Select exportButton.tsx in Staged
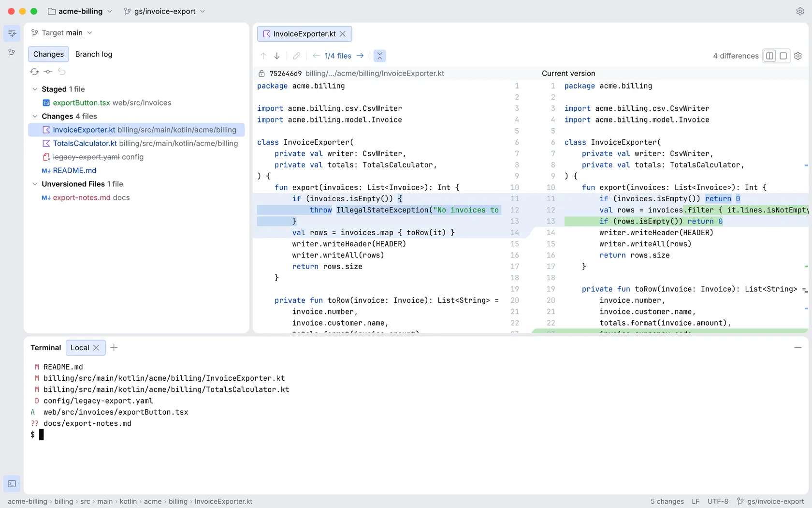 [136, 103]
